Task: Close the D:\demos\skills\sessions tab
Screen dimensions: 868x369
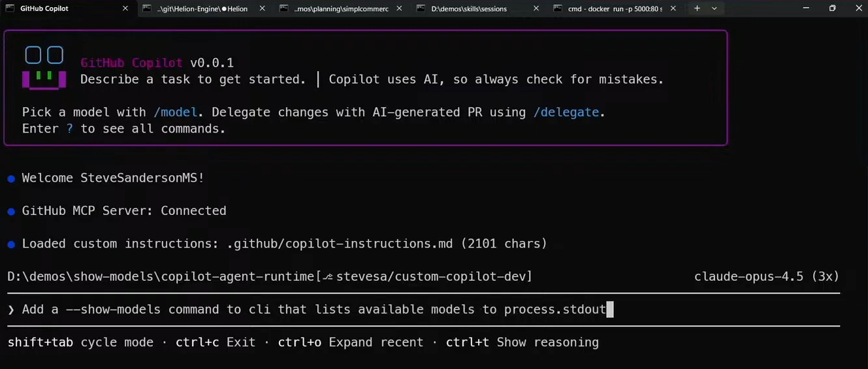Action: click(x=536, y=8)
